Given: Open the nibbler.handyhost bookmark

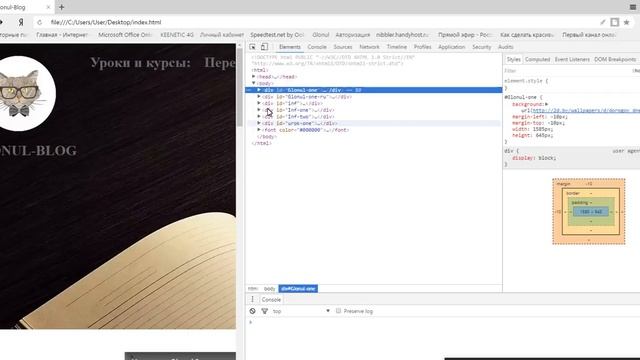Looking at the screenshot, I should pos(402,35).
